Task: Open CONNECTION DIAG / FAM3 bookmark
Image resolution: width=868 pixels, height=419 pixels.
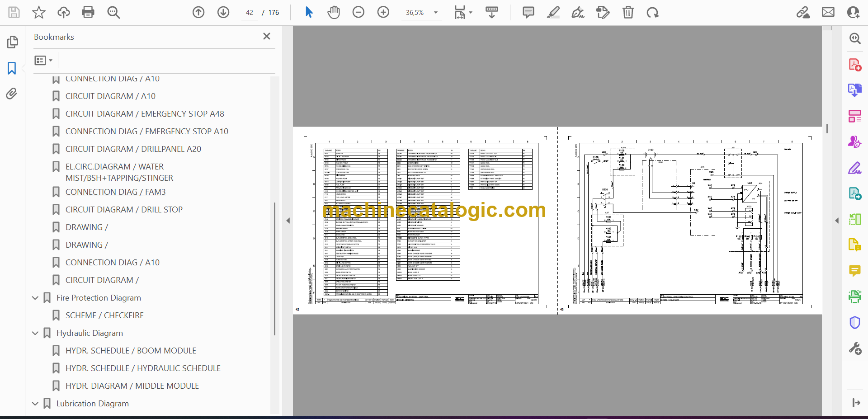Action: 116,192
